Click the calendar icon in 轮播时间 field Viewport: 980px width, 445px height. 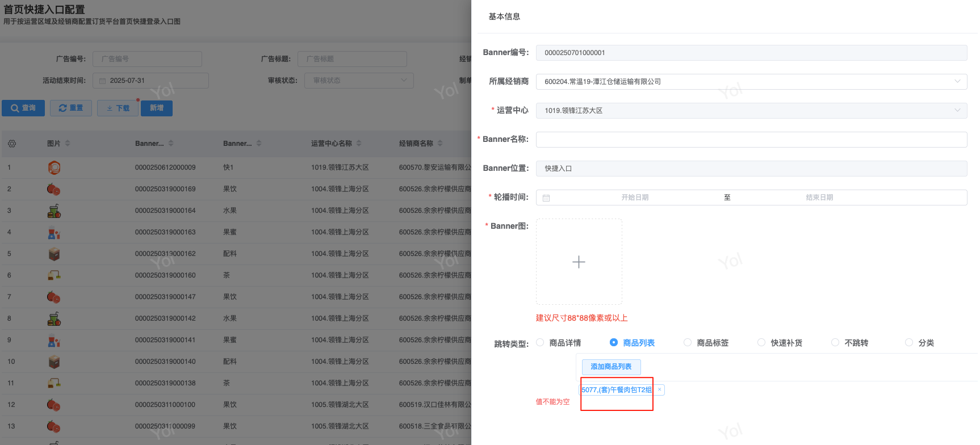tap(546, 198)
